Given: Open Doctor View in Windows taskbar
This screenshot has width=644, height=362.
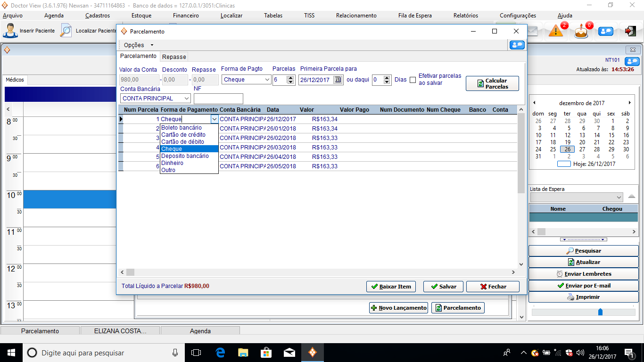Looking at the screenshot, I should (x=312, y=353).
